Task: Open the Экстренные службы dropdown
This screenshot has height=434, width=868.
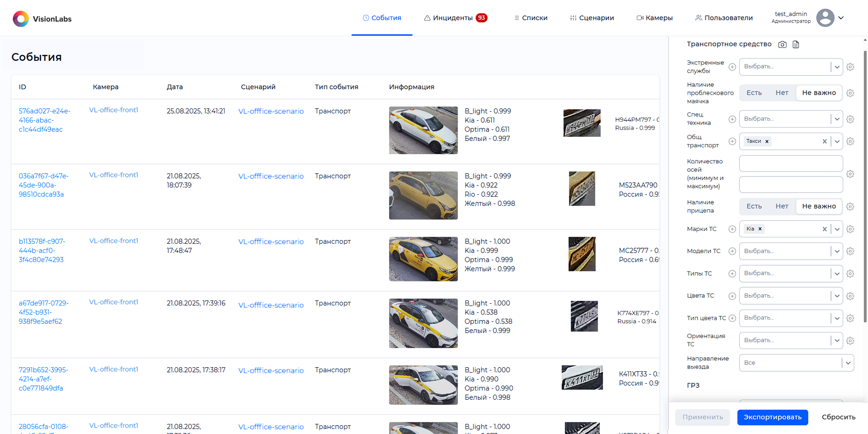Action: click(791, 67)
